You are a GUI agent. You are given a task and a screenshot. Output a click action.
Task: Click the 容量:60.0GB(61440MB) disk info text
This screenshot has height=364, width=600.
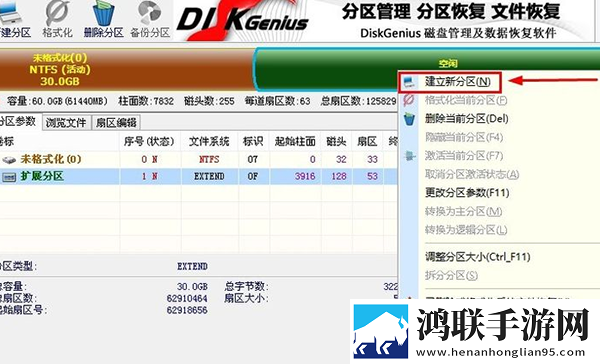click(x=57, y=101)
